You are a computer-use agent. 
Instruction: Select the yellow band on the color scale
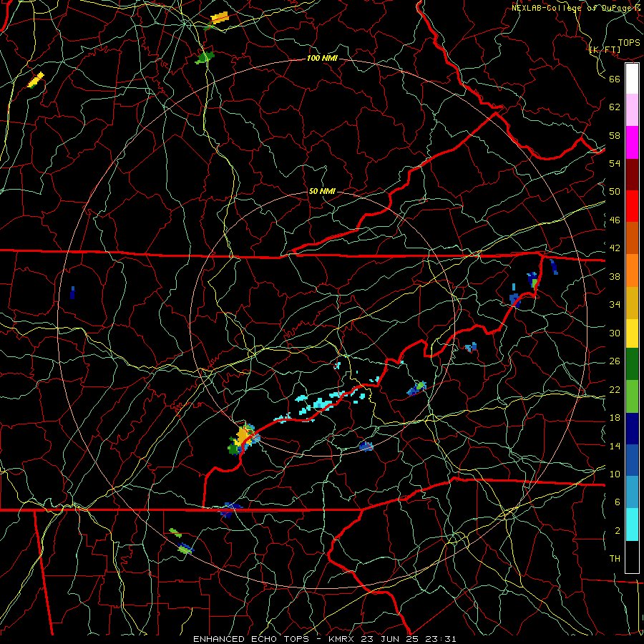point(632,333)
